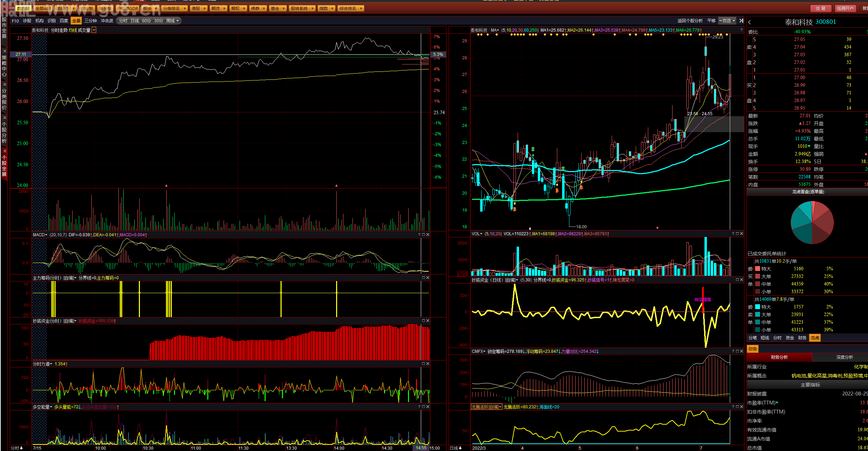
Task: Switch to 日线 chart period
Action: (135, 21)
